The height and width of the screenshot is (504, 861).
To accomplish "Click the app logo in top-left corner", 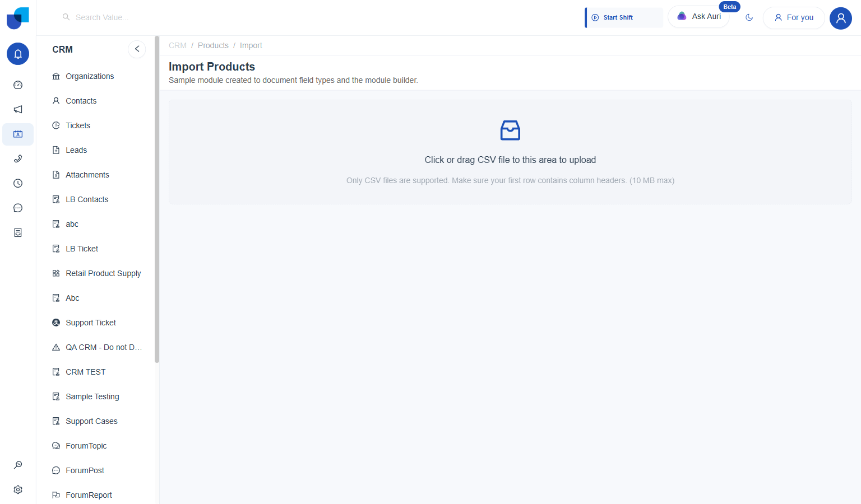I will (18, 18).
